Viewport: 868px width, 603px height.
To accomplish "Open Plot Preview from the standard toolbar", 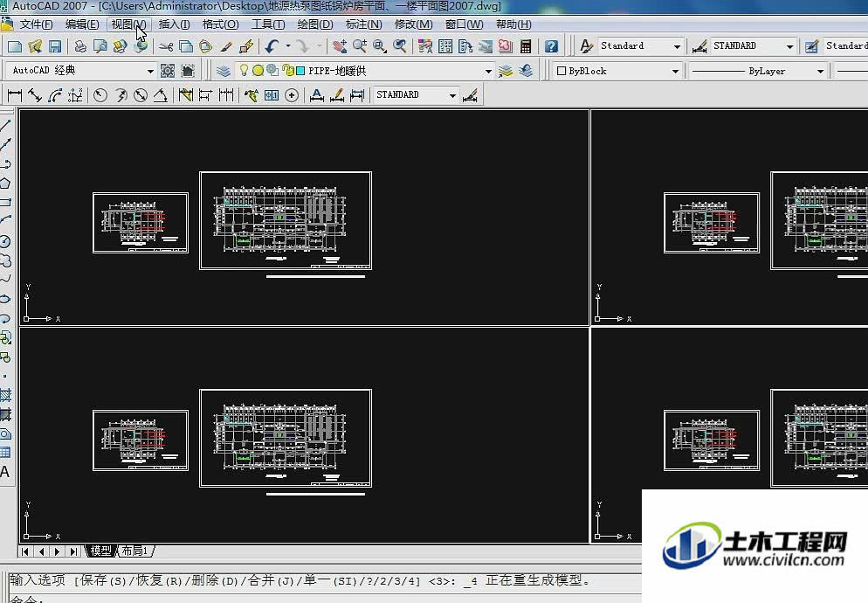I will click(100, 46).
